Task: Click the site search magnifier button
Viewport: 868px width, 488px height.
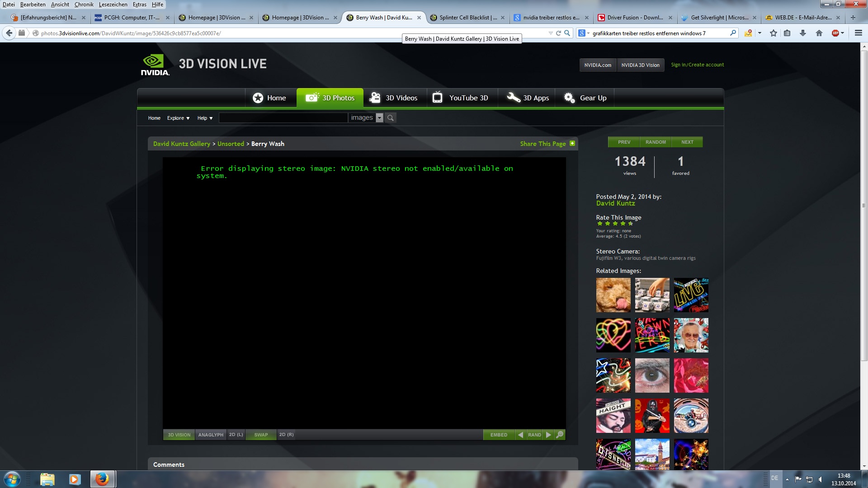Action: tap(391, 118)
